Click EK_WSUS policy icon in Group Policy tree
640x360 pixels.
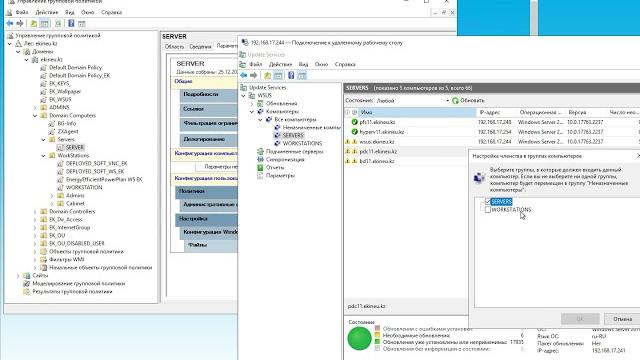click(x=43, y=99)
